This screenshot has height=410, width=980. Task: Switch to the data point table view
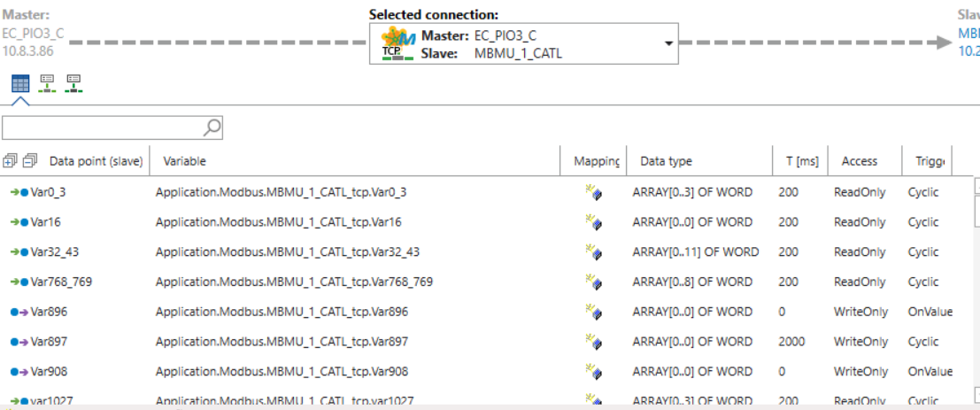20,83
